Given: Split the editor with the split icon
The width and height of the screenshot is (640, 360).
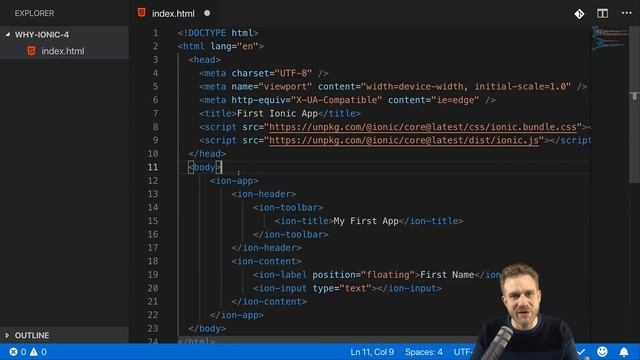Looking at the screenshot, I should click(602, 13).
